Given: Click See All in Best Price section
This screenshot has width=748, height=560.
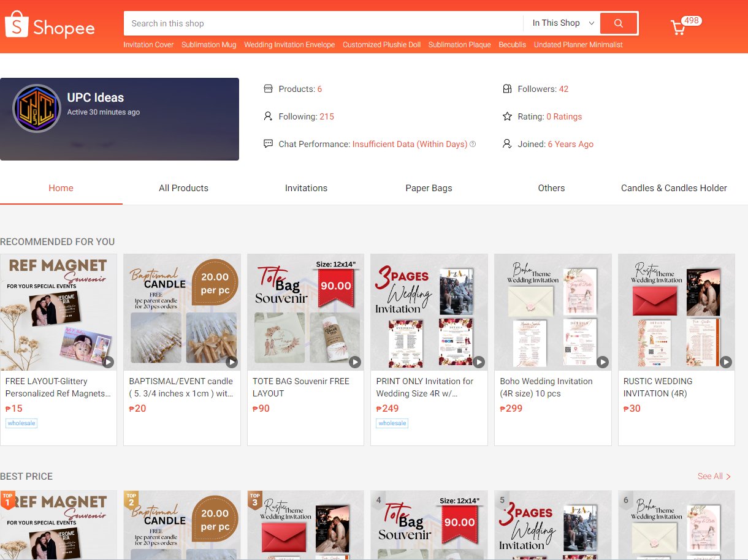Looking at the screenshot, I should tap(714, 476).
